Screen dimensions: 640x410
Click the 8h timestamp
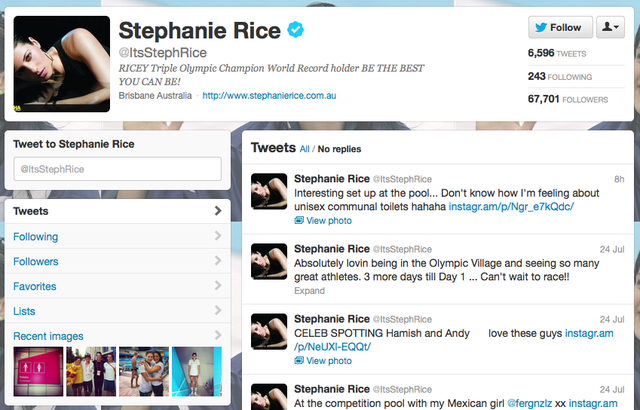[x=619, y=179]
